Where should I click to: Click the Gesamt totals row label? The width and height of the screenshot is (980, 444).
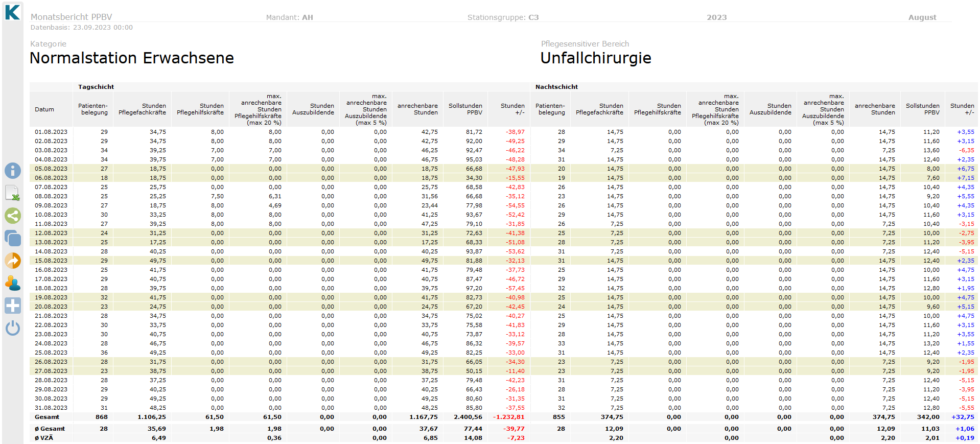[47, 417]
